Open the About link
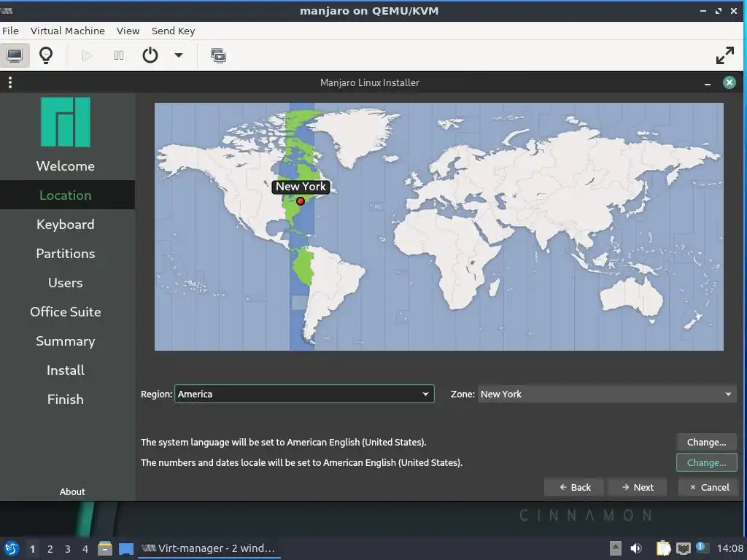This screenshot has height=560, width=747. [72, 492]
